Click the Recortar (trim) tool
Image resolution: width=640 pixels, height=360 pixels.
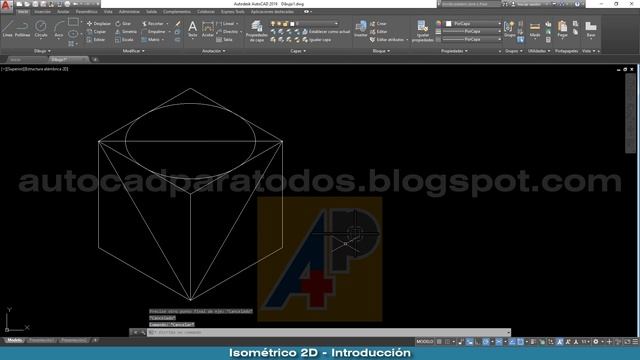[153, 24]
